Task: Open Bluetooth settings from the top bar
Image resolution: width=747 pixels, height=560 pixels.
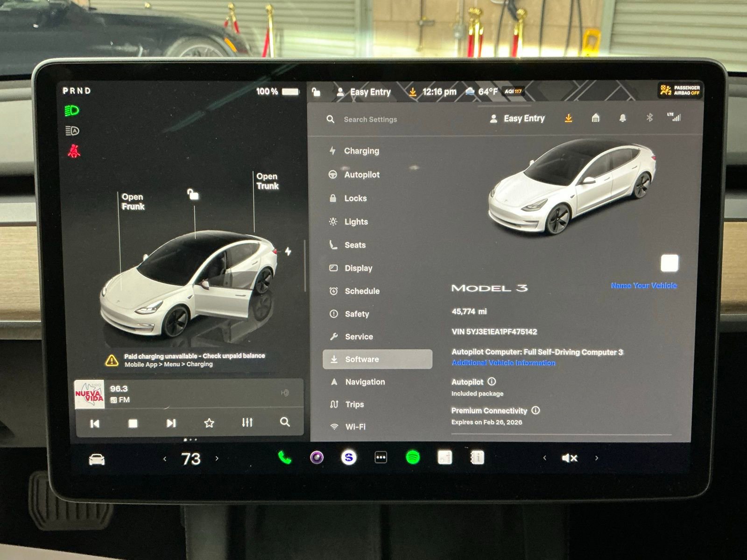Action: click(x=648, y=118)
